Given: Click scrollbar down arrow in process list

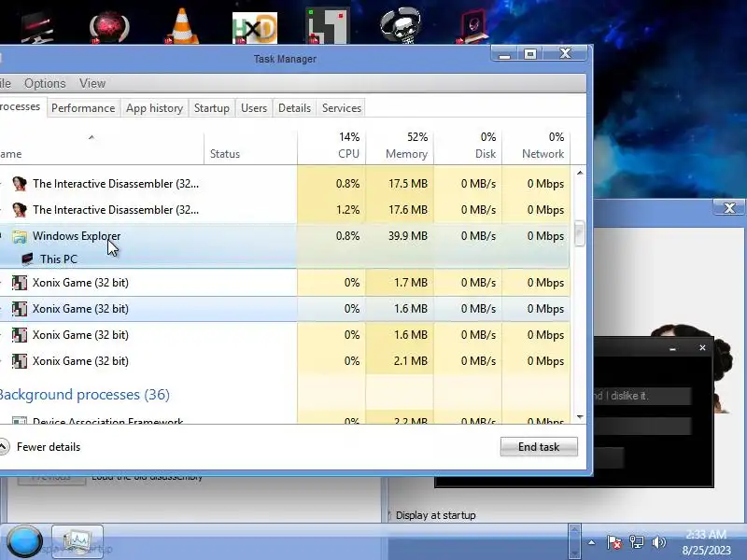Looking at the screenshot, I should [580, 417].
